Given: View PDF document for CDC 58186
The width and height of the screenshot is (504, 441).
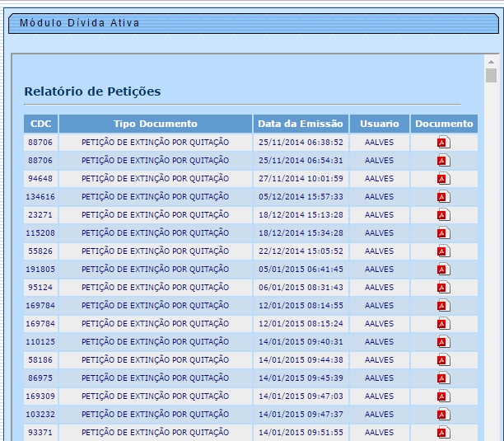Looking at the screenshot, I should tap(443, 359).
